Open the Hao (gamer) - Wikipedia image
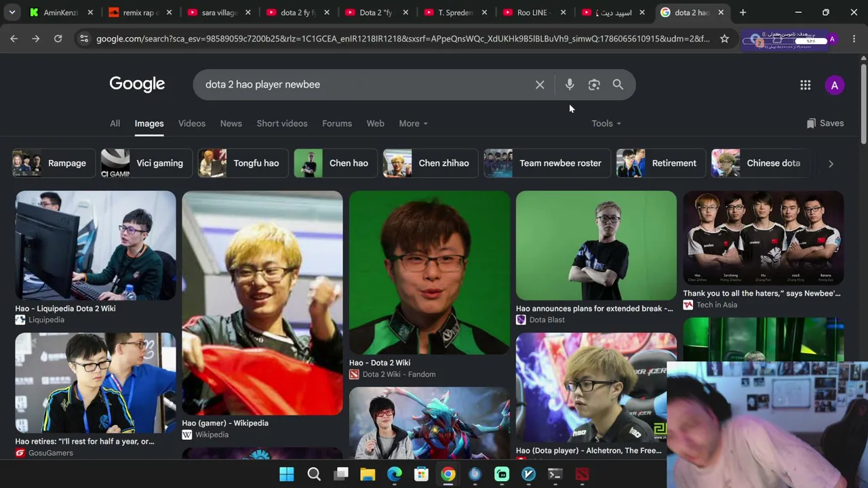This screenshot has height=488, width=868. point(262,303)
